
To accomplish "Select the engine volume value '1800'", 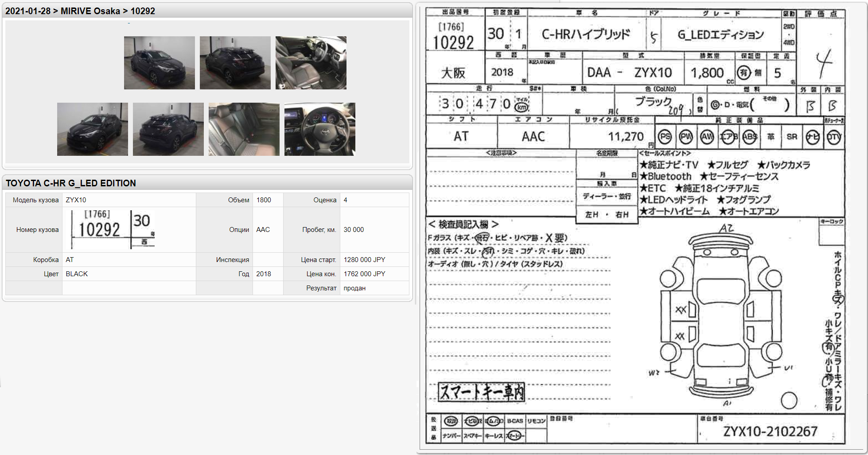I will [x=264, y=200].
